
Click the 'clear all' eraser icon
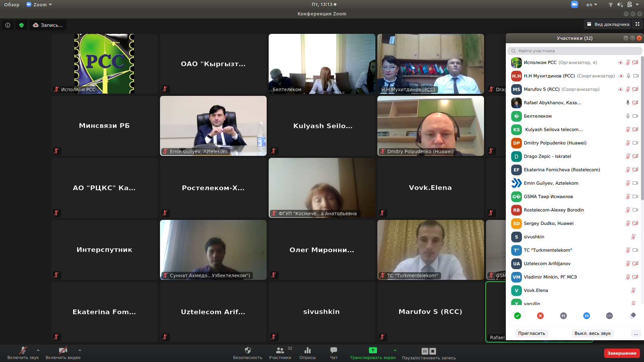633,315
